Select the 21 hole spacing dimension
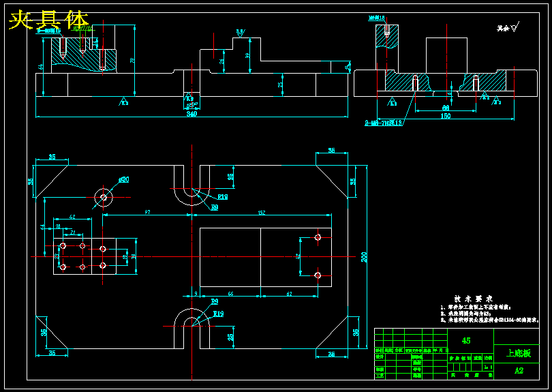Viewport: 552px width, 392px height. point(73,232)
